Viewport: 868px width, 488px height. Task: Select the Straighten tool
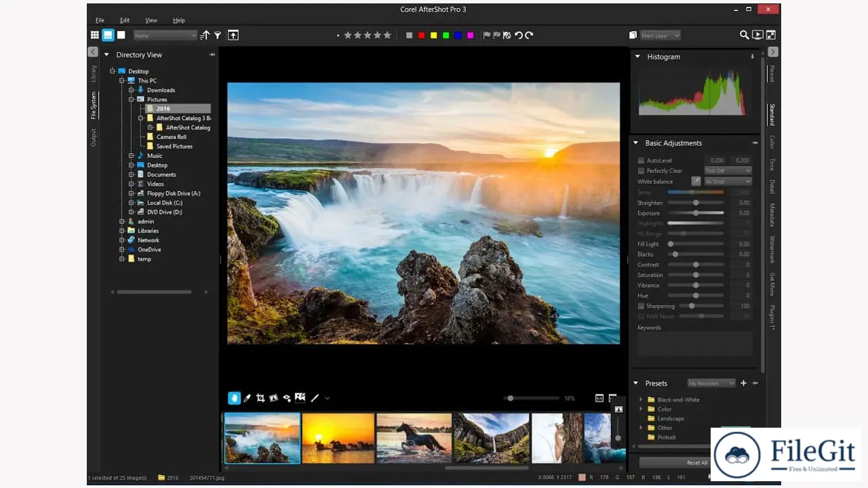pyautogui.click(x=273, y=399)
